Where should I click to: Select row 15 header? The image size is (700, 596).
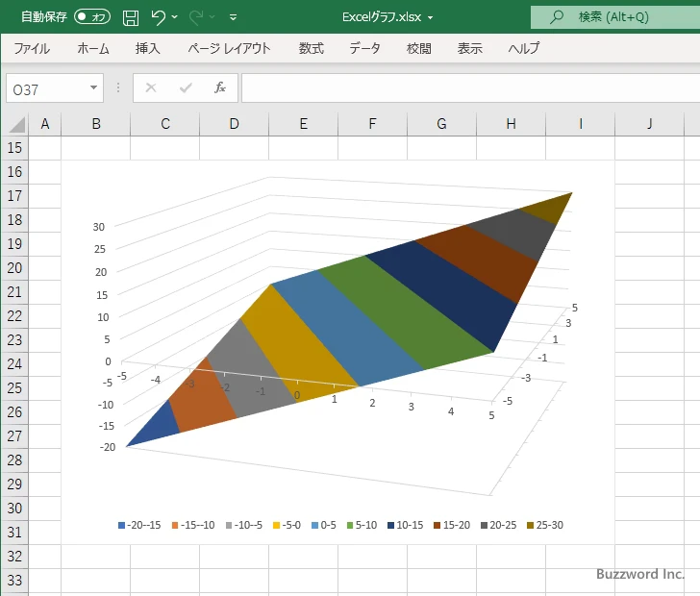pyautogui.click(x=14, y=148)
